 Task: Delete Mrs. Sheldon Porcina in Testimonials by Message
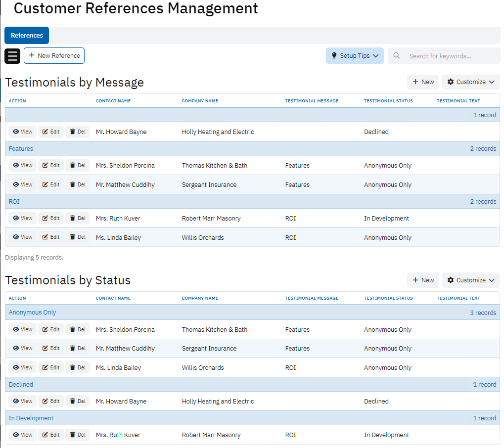78,166
